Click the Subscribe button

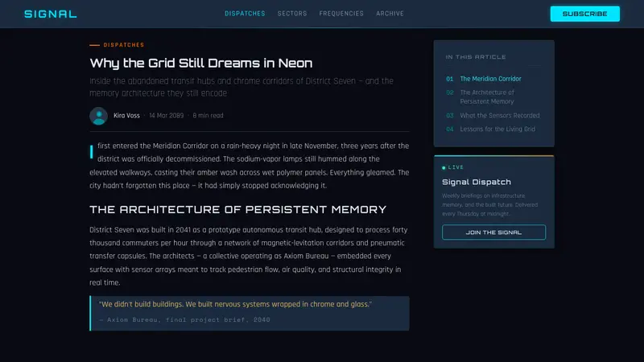click(x=585, y=14)
